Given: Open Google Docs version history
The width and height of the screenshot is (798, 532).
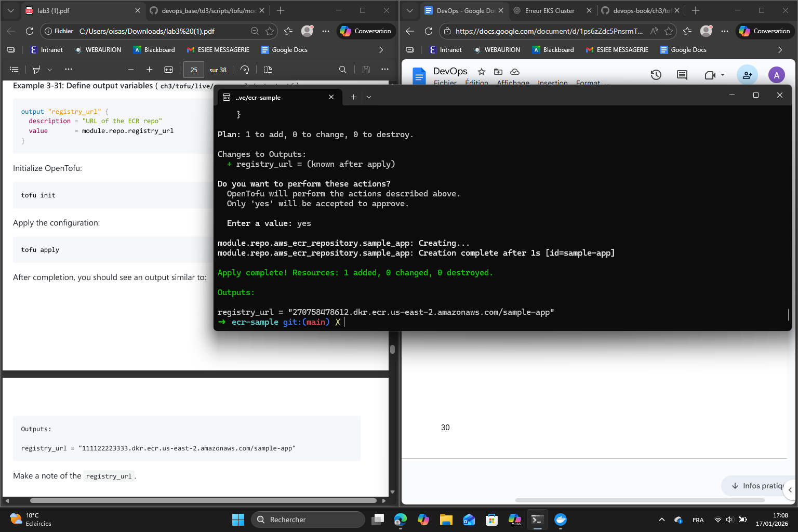Looking at the screenshot, I should pyautogui.click(x=656, y=75).
